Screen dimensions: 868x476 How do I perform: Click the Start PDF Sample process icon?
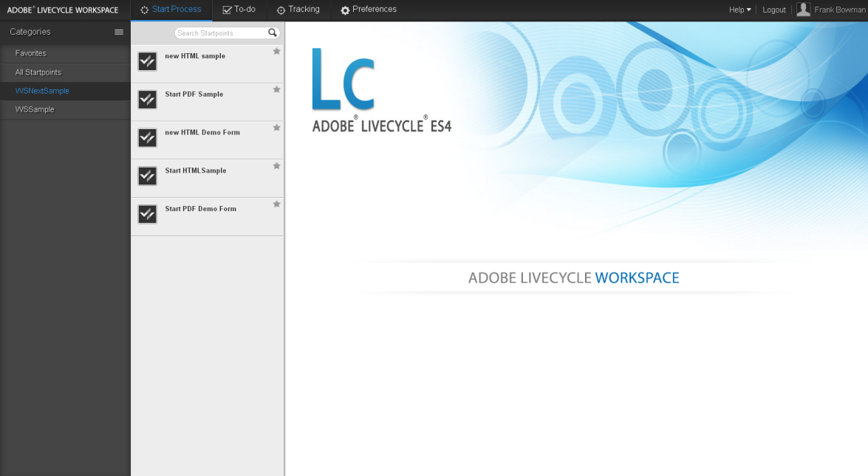[147, 100]
